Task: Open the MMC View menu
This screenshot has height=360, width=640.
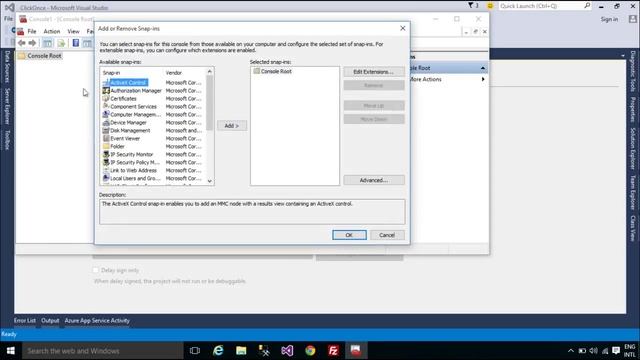Action: 73,31
